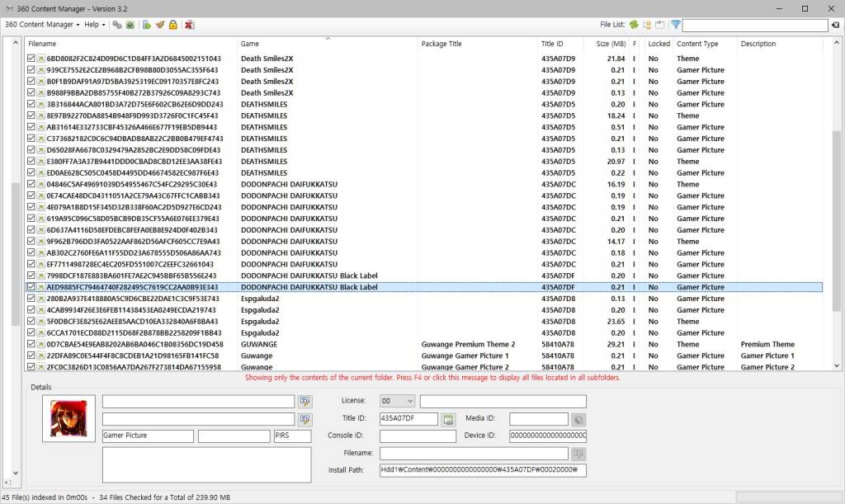Click the picture icon next to Title ID
Screen dimensions: 845x504
coord(448,420)
